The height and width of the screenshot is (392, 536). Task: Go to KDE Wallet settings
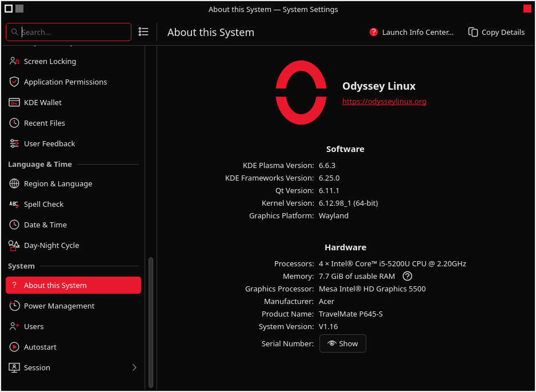point(73,102)
